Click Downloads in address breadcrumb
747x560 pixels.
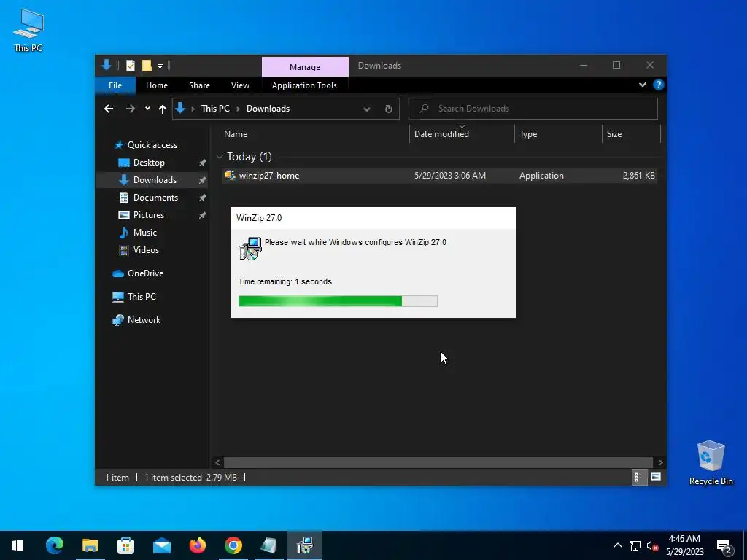[268, 109]
